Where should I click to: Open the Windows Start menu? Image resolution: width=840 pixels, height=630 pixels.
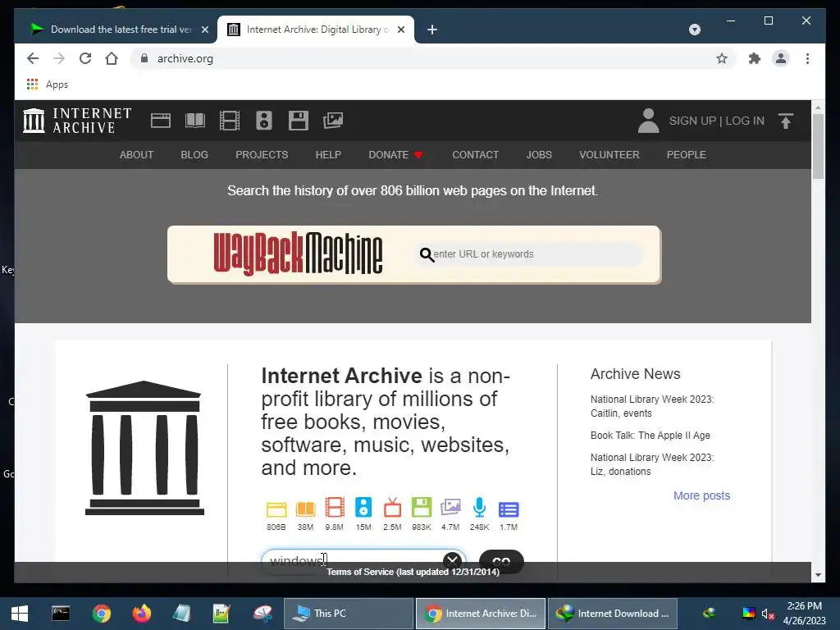coord(20,614)
